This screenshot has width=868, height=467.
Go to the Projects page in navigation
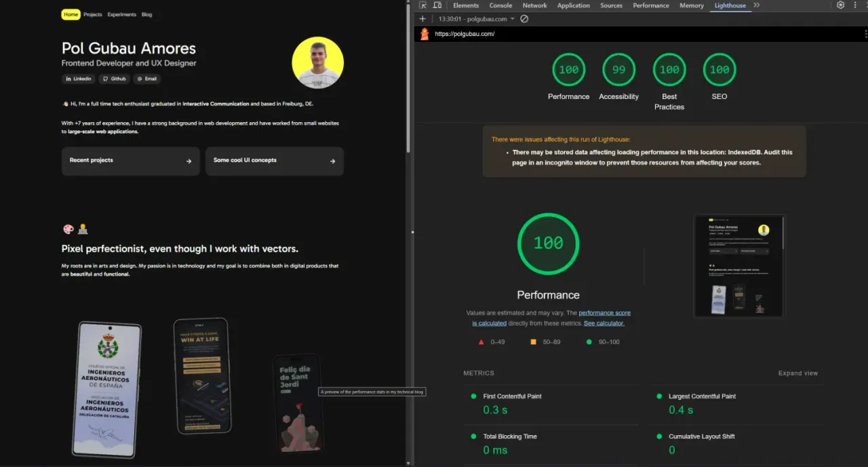point(93,14)
